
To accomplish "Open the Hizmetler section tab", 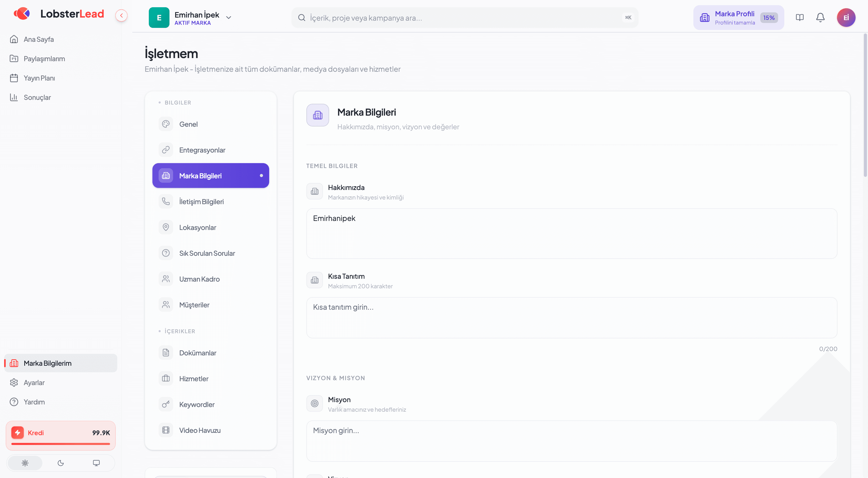I will click(211, 379).
